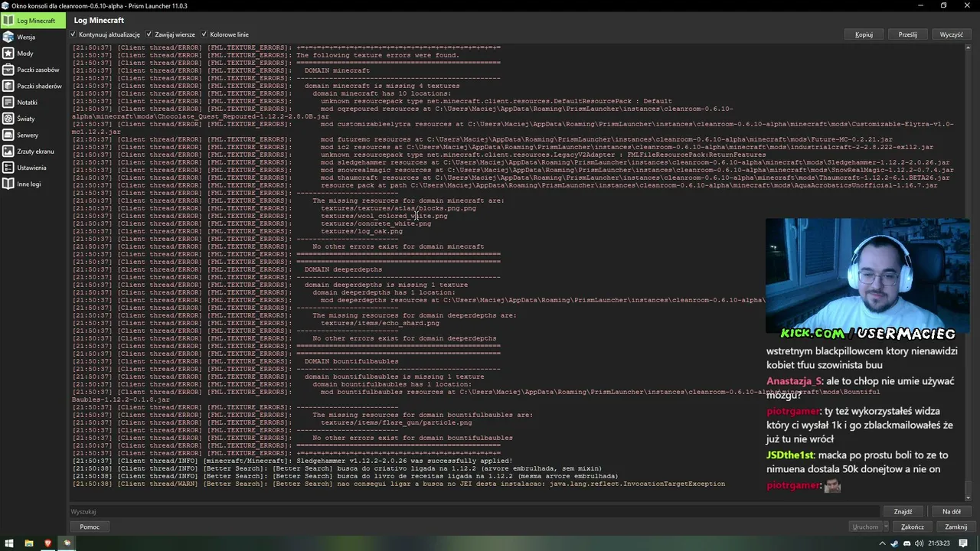Select Zrzuty ekranu in the sidebar
980x551 pixels.
coord(33,152)
